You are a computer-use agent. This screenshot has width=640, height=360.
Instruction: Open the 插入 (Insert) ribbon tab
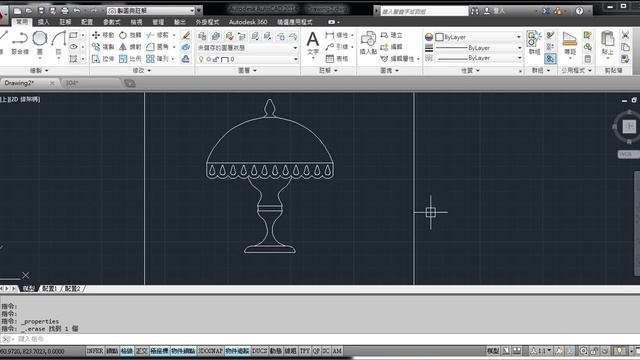pyautogui.click(x=43, y=22)
